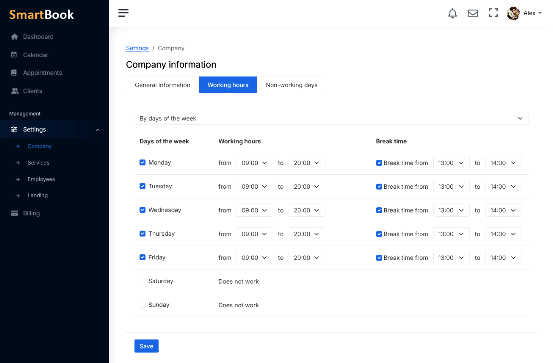Select Employees submenu item
The height and width of the screenshot is (363, 553).
click(x=41, y=179)
